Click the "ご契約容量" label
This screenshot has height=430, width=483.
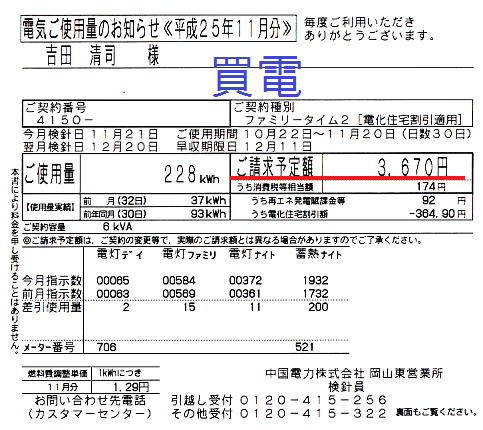click(x=45, y=227)
